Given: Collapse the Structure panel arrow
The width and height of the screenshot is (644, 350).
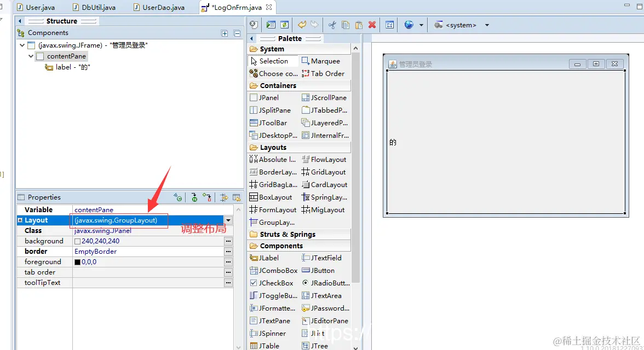Looking at the screenshot, I should point(19,21).
